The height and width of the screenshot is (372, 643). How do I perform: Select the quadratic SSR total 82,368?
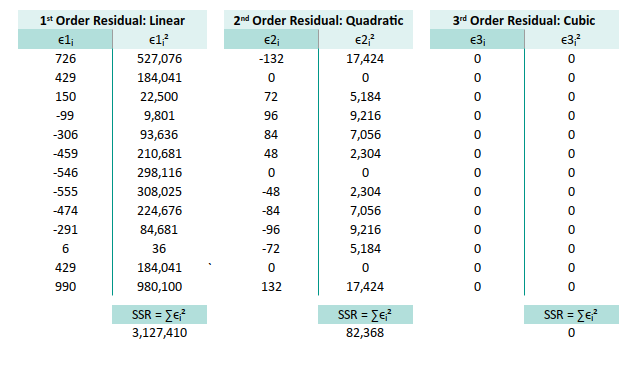365,333
